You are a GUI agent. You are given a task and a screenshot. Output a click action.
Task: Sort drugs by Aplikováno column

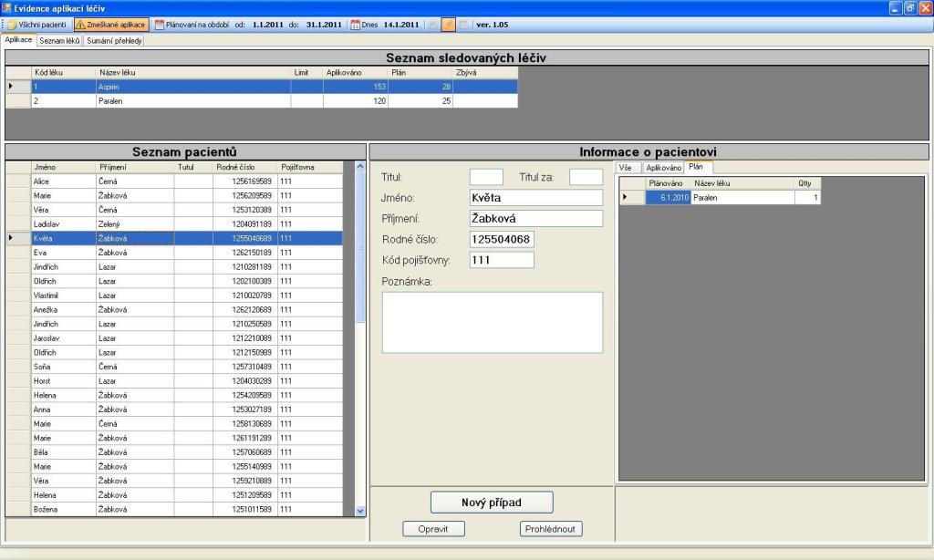pyautogui.click(x=355, y=73)
